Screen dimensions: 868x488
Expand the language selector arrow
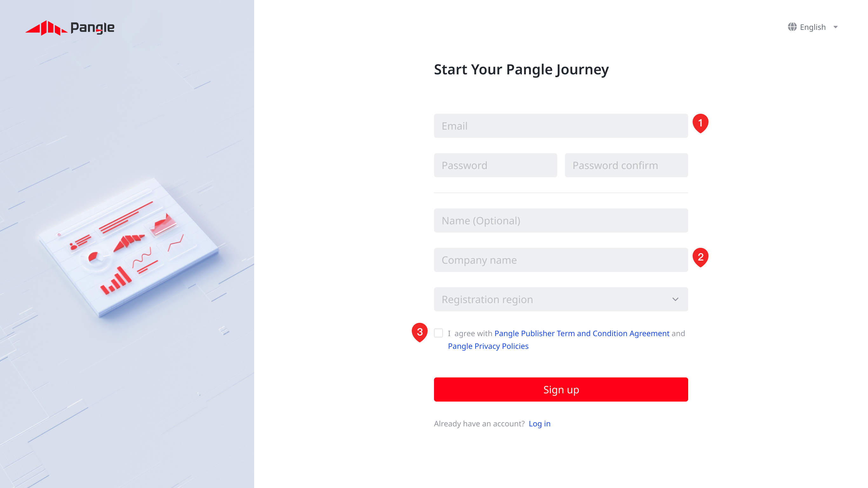click(x=836, y=27)
